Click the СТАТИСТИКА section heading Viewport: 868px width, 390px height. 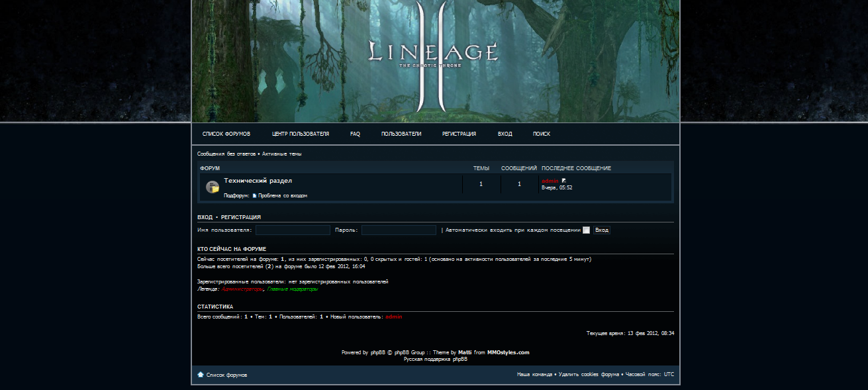tap(215, 307)
